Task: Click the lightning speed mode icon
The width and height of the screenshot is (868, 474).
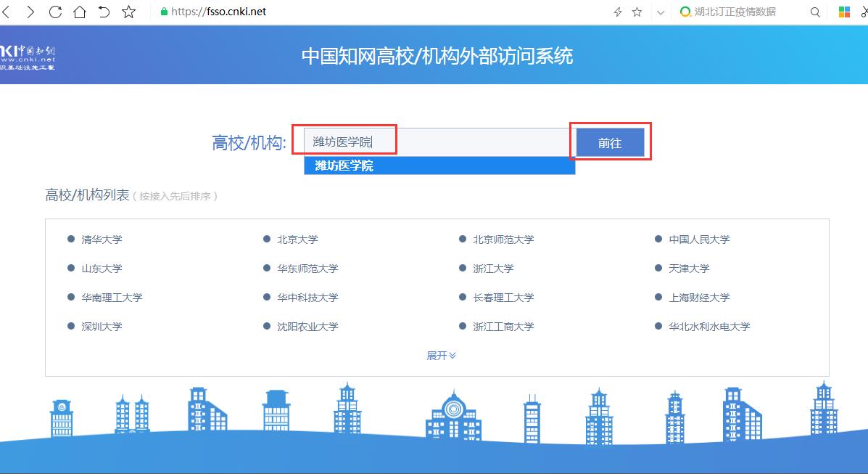Action: tap(618, 12)
